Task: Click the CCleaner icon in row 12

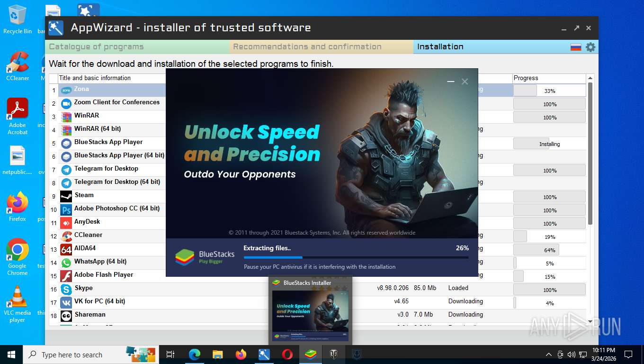Action: (x=66, y=236)
